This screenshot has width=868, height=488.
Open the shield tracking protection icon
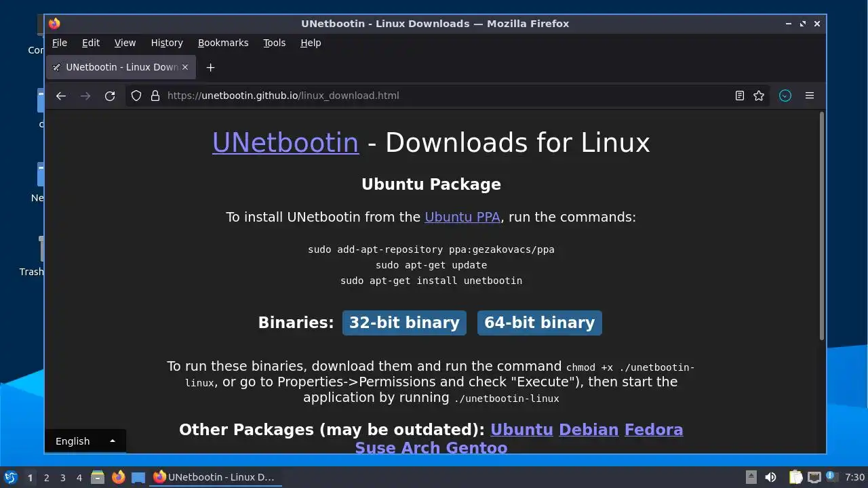136,96
